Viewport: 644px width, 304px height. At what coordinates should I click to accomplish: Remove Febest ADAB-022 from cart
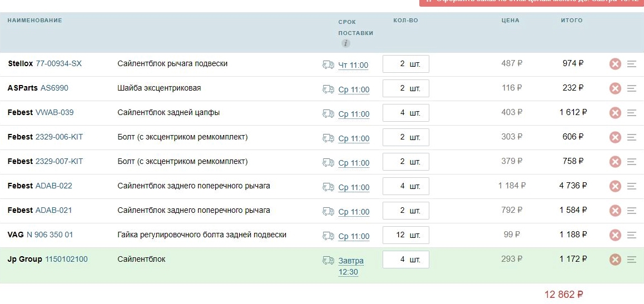(615, 186)
